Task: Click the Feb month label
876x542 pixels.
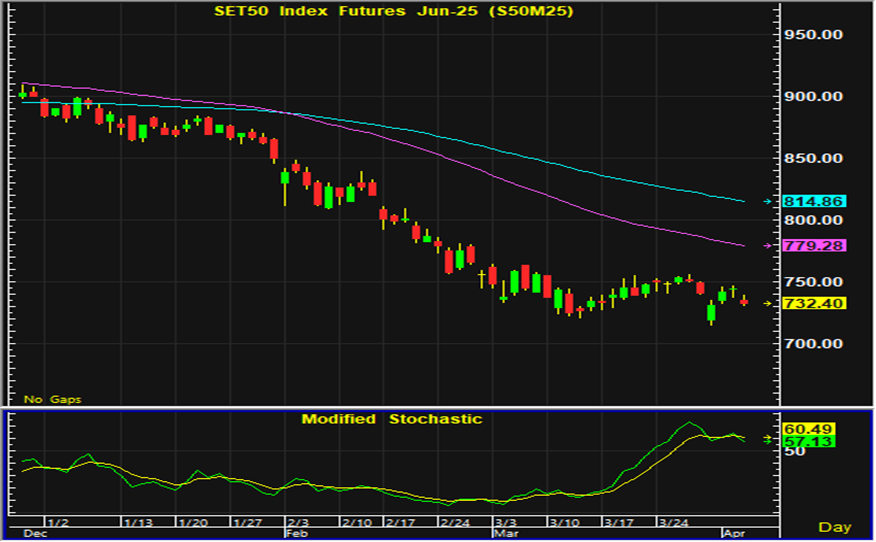Action: point(296,534)
